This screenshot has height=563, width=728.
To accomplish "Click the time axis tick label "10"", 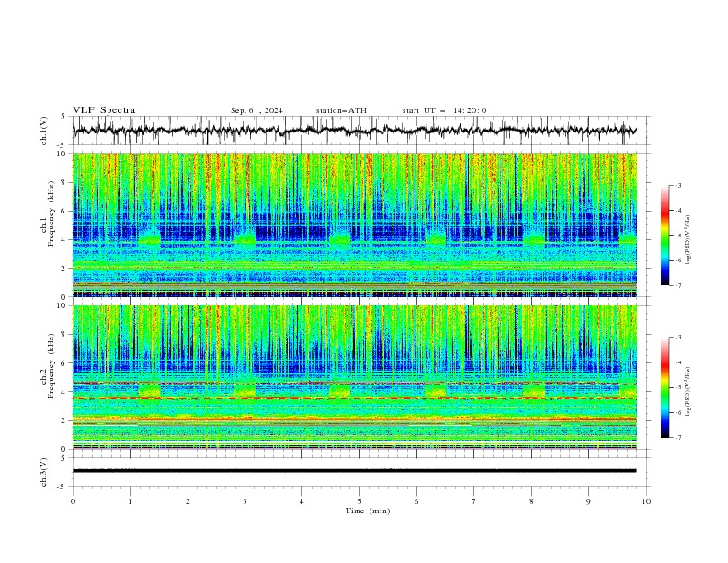I will [646, 501].
